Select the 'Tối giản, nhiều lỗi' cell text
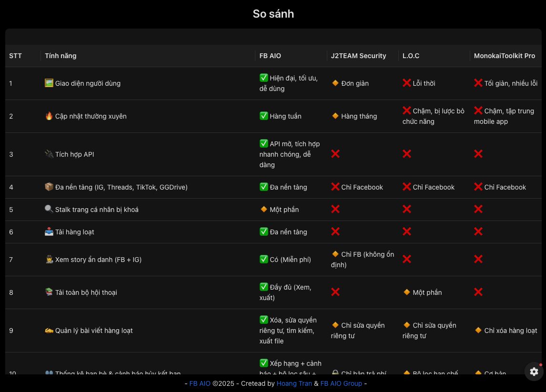The image size is (546, 392). 511,83
